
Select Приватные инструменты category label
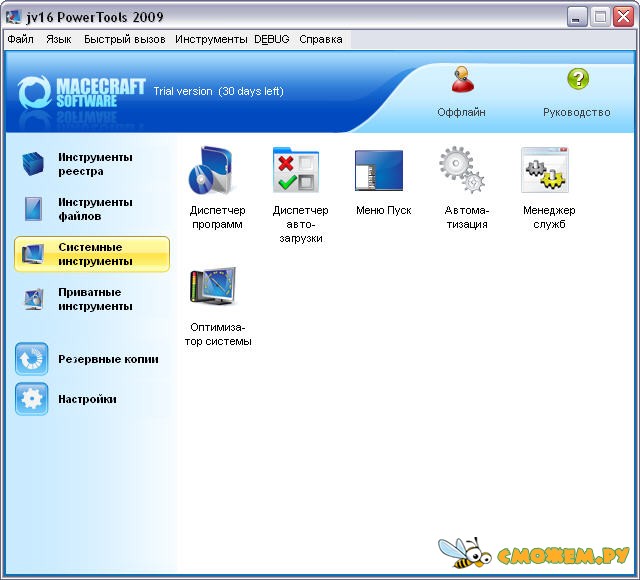[95, 299]
